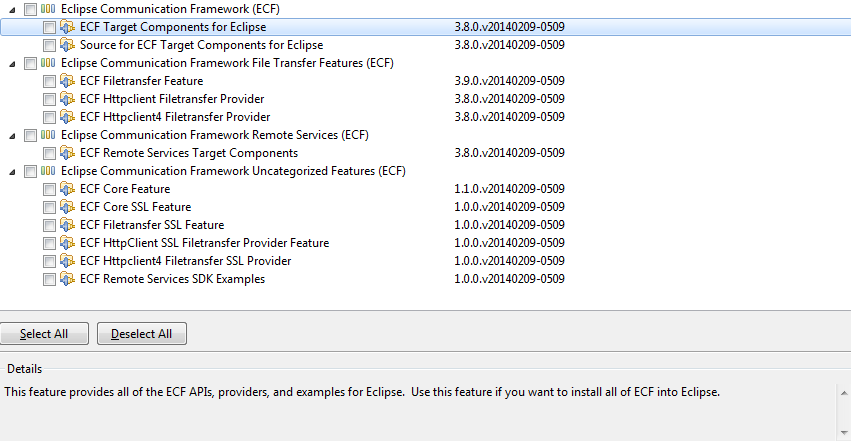Select the ECF Filetransfer Feature row label
851x441 pixels.
(141, 81)
